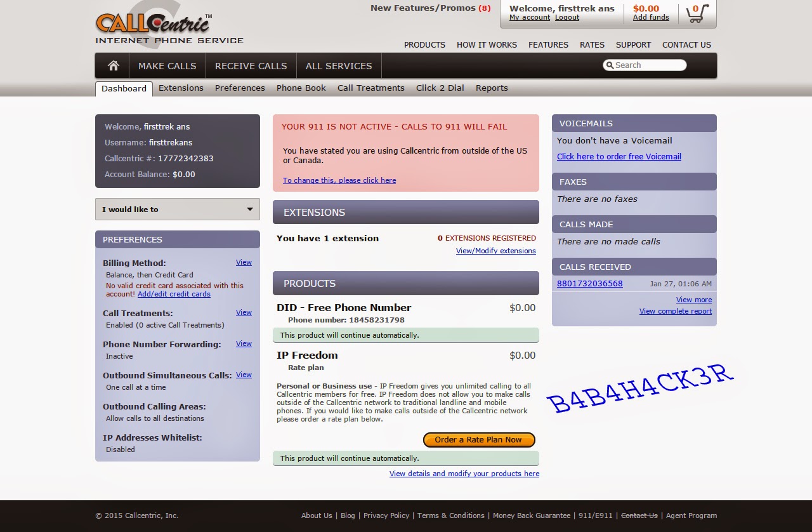Go to the home icon in navigation bar

tap(114, 66)
